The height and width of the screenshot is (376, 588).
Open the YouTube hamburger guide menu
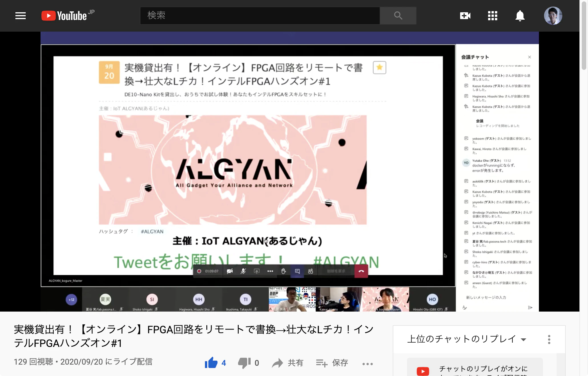click(x=21, y=16)
